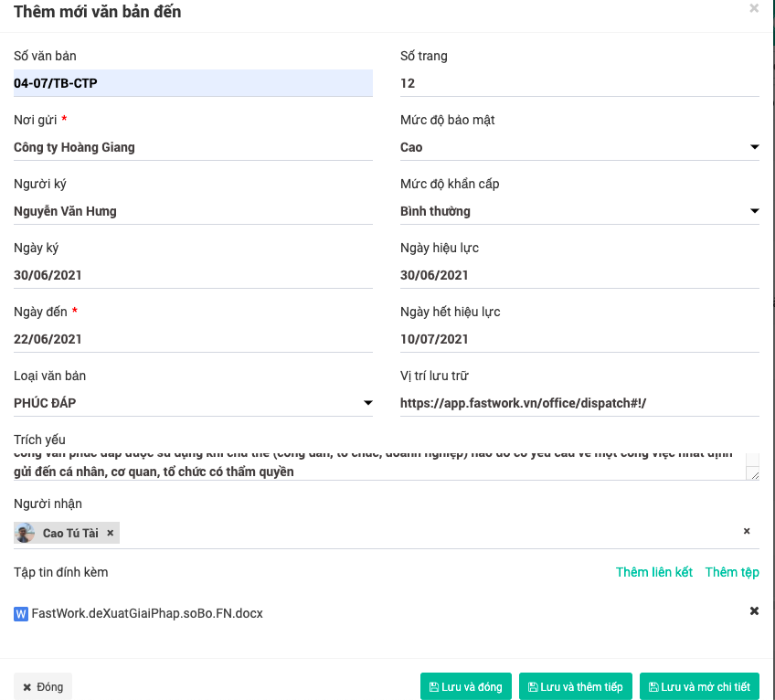
Task: Click Cao Tú Tài's avatar thumbnail
Action: (27, 533)
